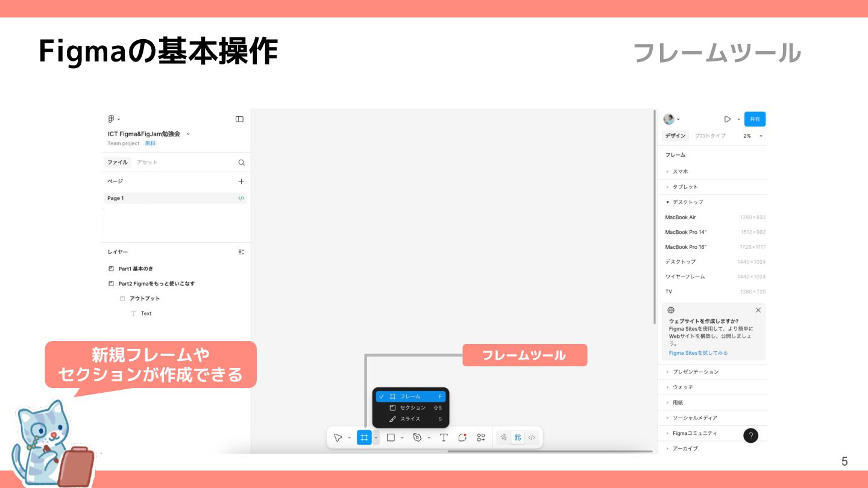Click the vertical canvas scrollbar

[x=655, y=217]
